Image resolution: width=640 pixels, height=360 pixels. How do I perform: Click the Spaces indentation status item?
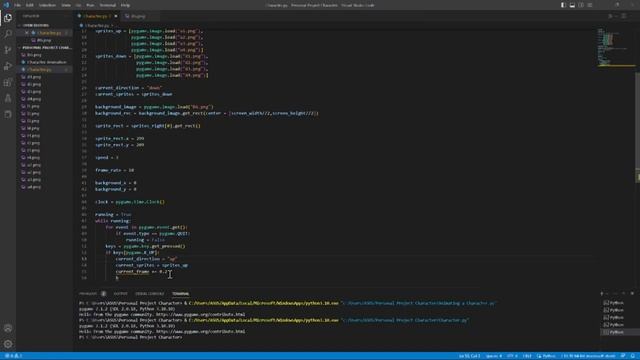tap(493, 356)
